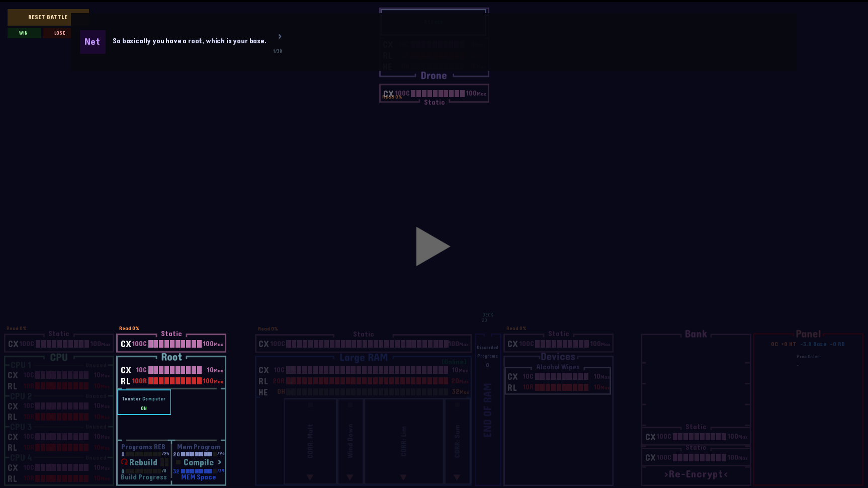This screenshot has height=488, width=868.
Task: Click the red Rebuild circular arrow icon
Action: pos(124,462)
